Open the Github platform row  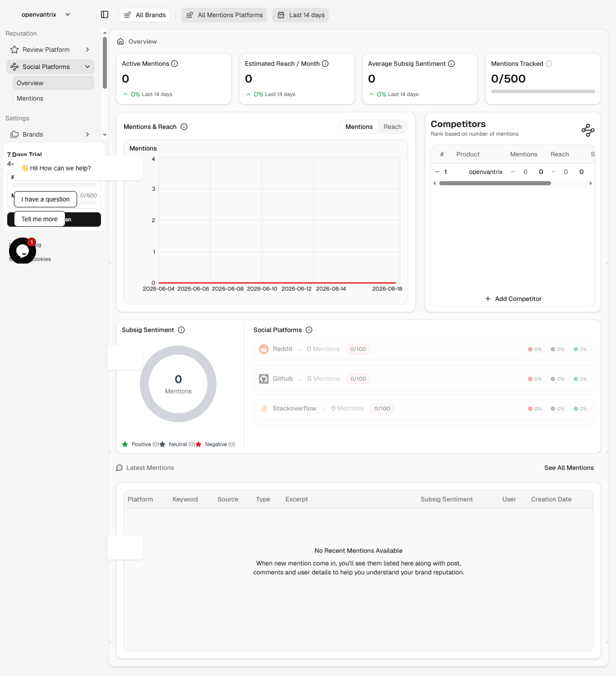tap(424, 382)
